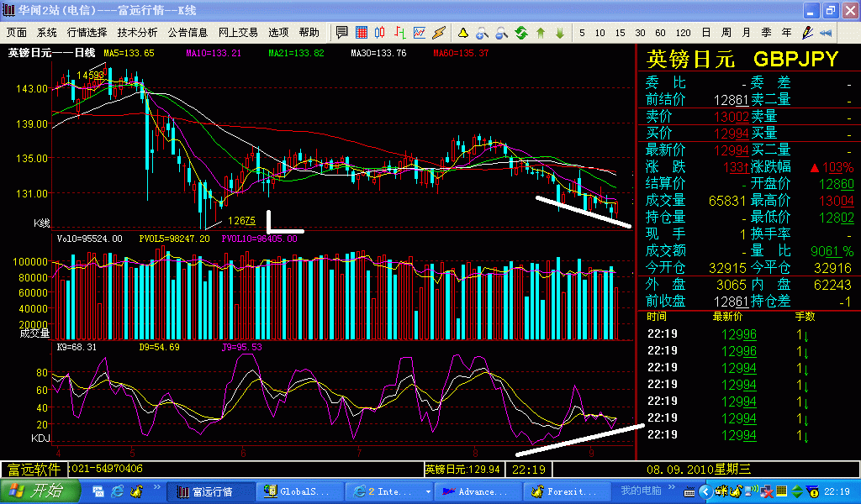The image size is (861, 504).
Task: Switch to bar (OHLC) chart icon
Action: pyautogui.click(x=399, y=33)
